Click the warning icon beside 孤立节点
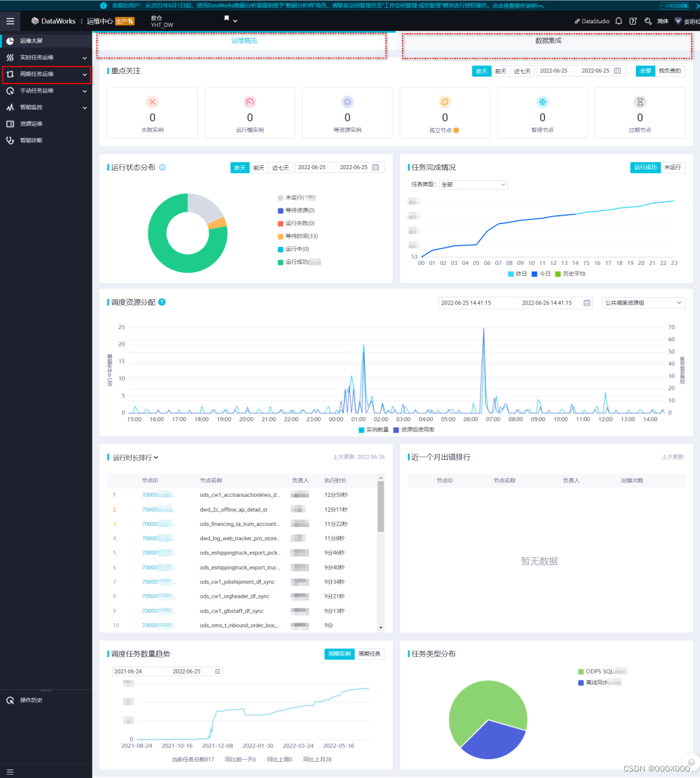 [456, 130]
